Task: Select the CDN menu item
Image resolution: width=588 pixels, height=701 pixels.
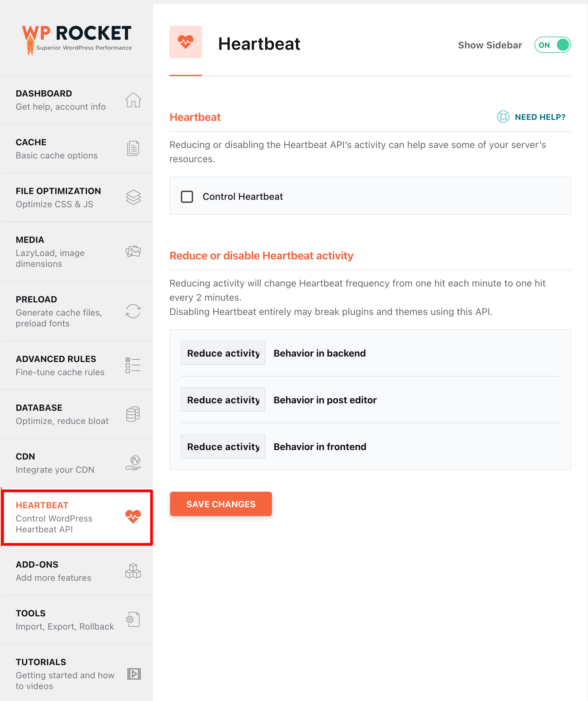Action: pos(77,463)
